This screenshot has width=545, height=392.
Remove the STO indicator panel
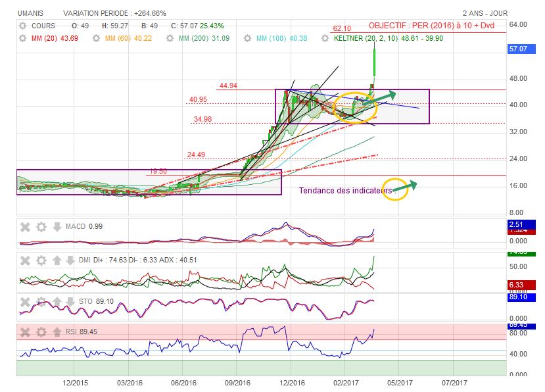click(x=25, y=302)
